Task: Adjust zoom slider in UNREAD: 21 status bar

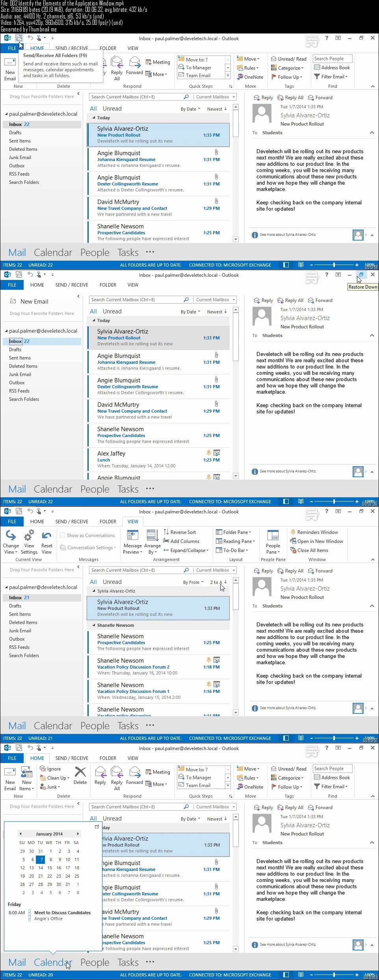Action: (x=334, y=738)
